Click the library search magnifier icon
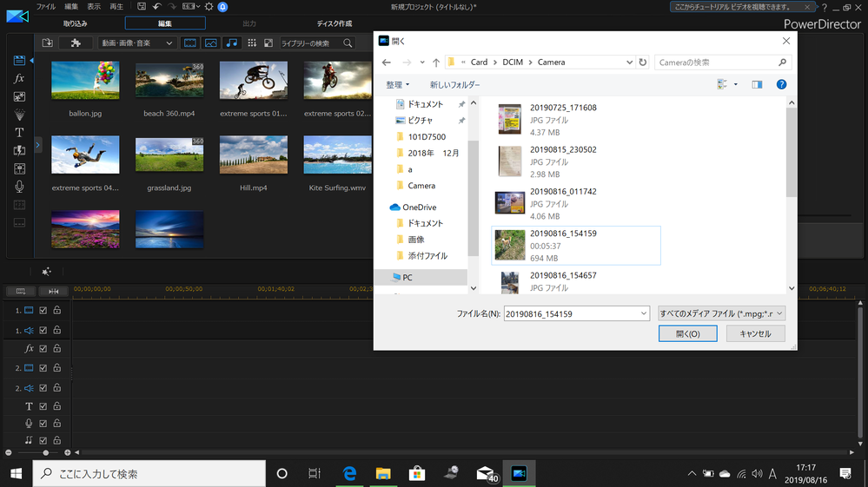868x487 pixels. (348, 43)
